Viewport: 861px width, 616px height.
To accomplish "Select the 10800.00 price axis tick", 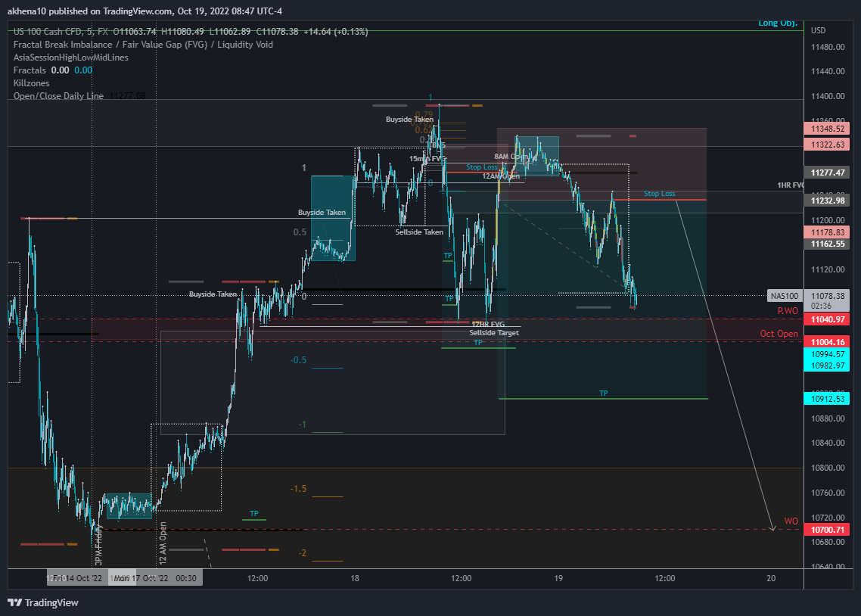I will click(828, 468).
